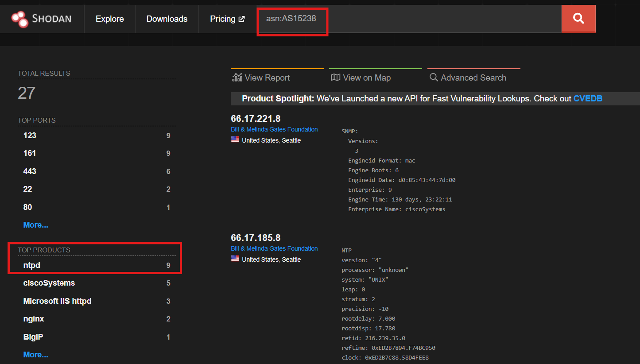Click the US flag beside 66.17.185.8 location

pos(235,258)
